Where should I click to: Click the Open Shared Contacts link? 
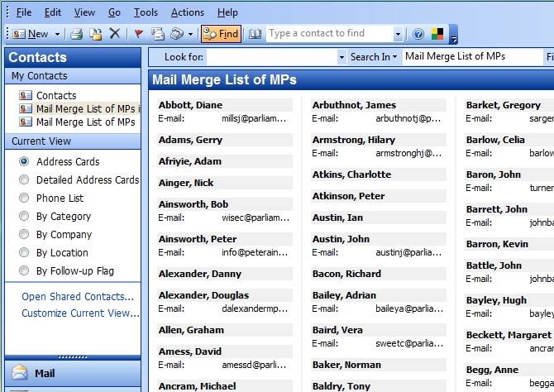point(77,296)
